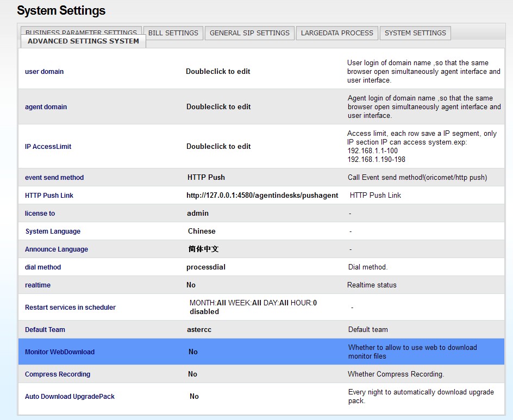Select the HTTP Push event send value
Image resolution: width=513 pixels, height=420 pixels.
(x=206, y=178)
